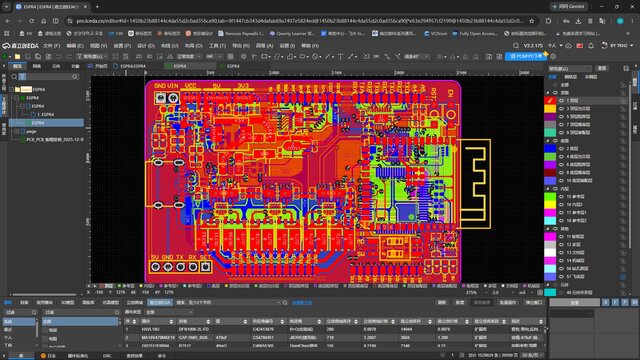640x360 pixels.
Task: Open the notifications bell
Action: click(x=591, y=46)
